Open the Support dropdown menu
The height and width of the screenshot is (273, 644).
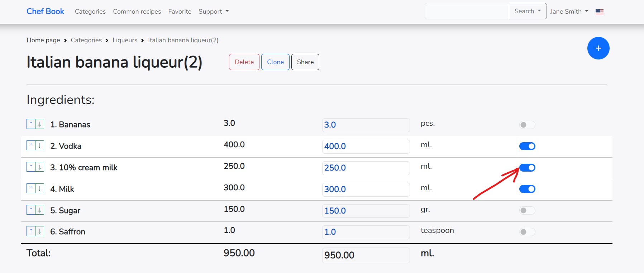pyautogui.click(x=213, y=11)
